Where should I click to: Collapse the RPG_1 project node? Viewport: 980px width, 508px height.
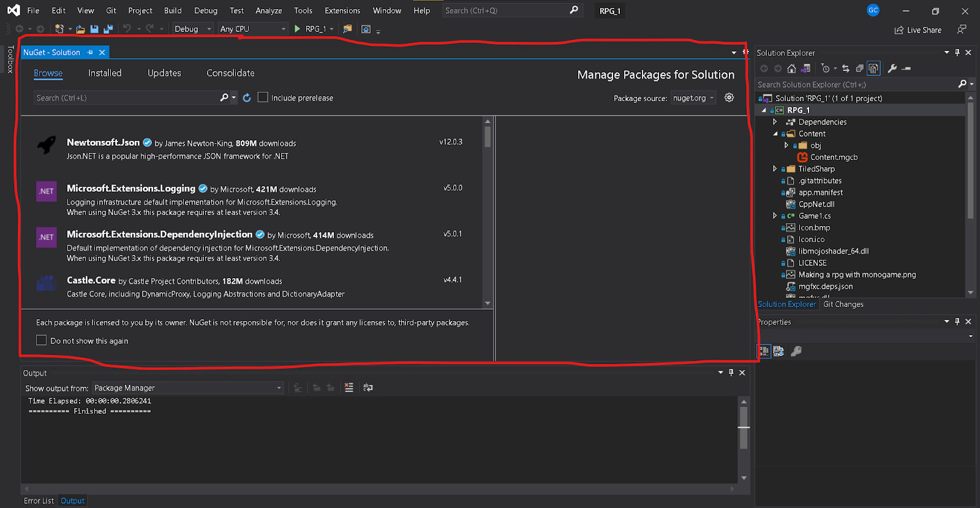tap(764, 110)
